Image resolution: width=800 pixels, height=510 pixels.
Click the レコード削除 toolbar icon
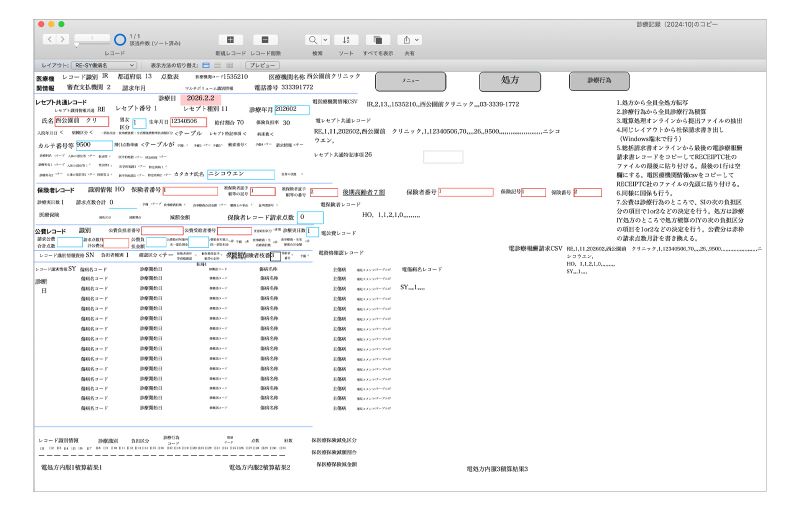click(265, 38)
